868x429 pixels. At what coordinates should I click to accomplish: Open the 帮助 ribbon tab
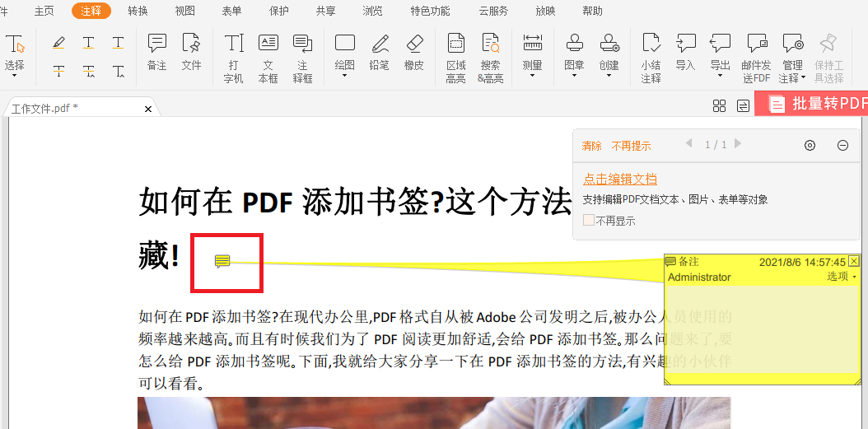pos(592,11)
